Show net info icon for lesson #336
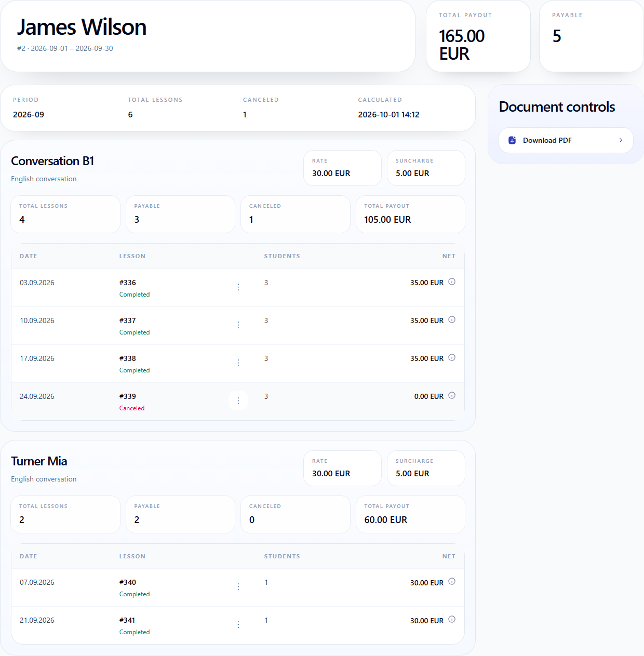The height and width of the screenshot is (656, 644). [x=452, y=282]
